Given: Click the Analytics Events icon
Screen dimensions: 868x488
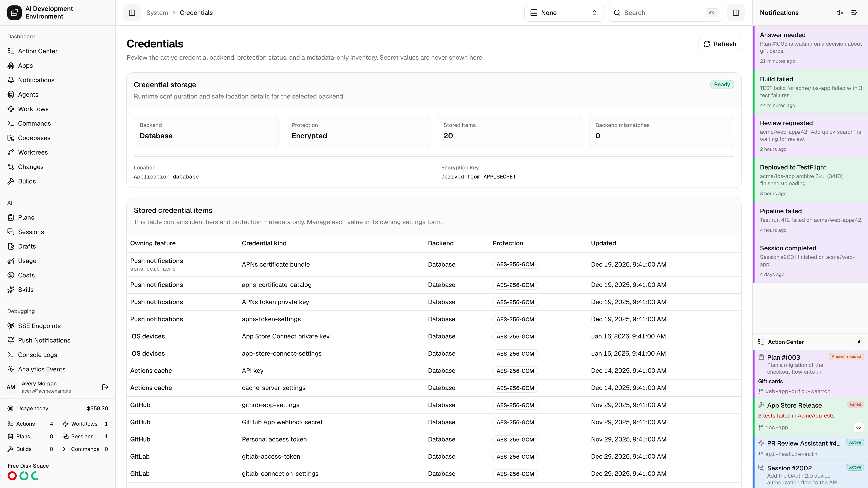Looking at the screenshot, I should (11, 369).
